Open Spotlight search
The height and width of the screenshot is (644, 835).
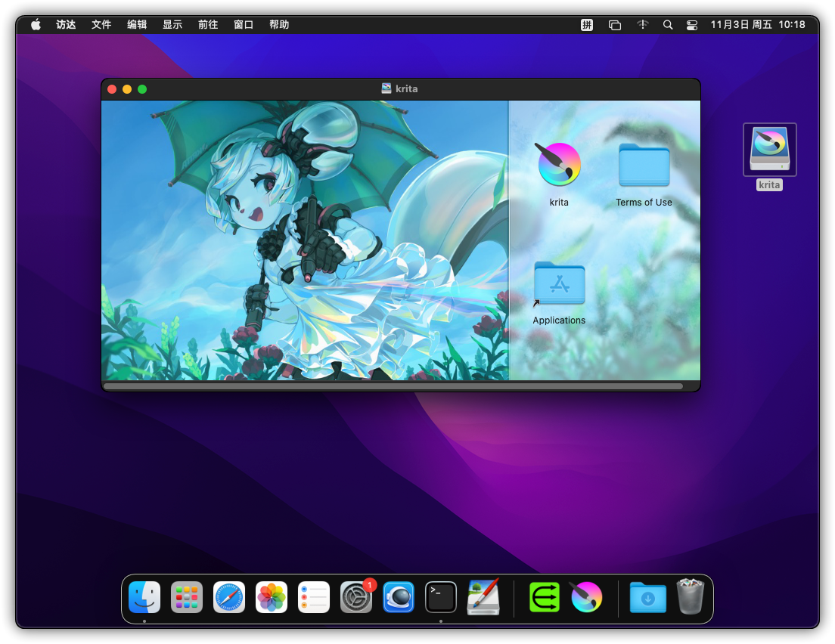(x=668, y=24)
